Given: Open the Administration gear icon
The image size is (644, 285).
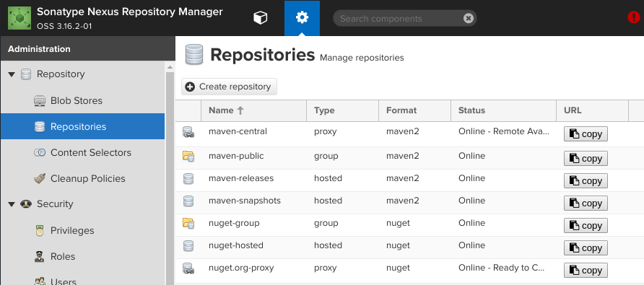Looking at the screenshot, I should tap(302, 17).
